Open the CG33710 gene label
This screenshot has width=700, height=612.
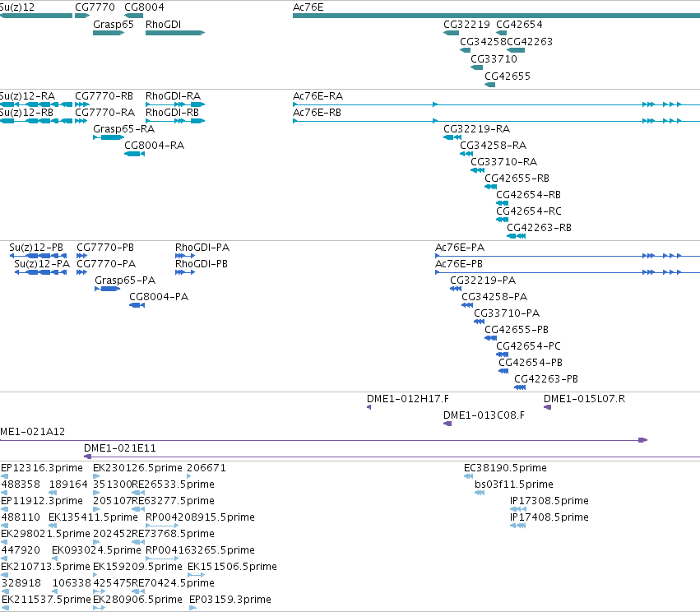(494, 59)
